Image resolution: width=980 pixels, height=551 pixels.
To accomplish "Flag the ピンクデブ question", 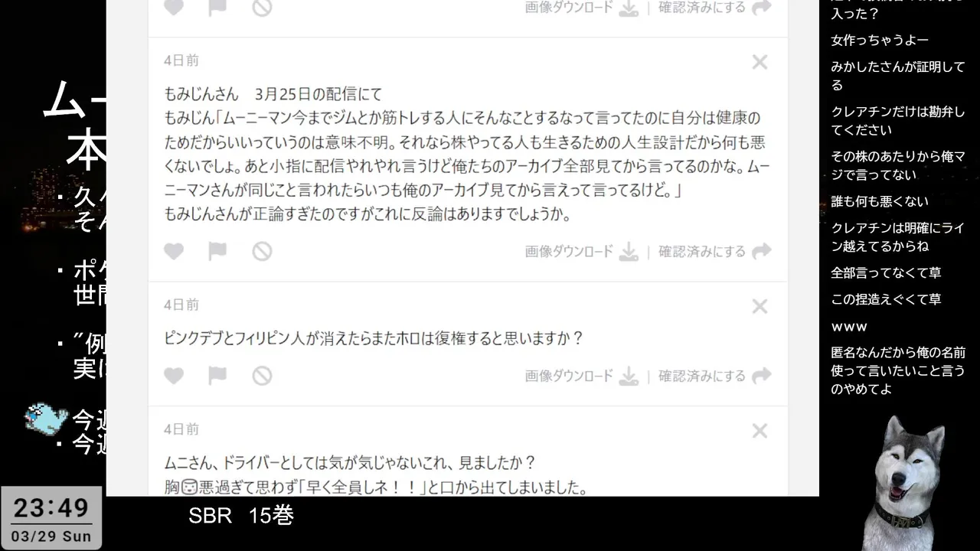I will 217,376.
